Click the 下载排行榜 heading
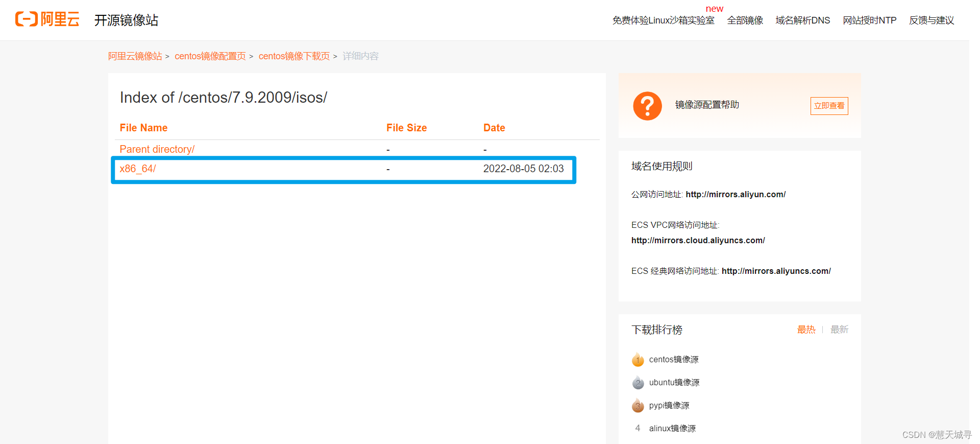 click(656, 330)
